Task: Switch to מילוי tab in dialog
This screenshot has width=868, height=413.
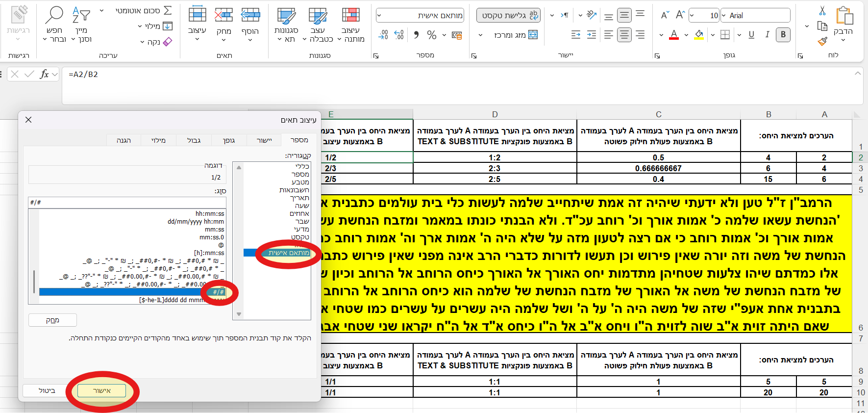Action: (x=158, y=140)
